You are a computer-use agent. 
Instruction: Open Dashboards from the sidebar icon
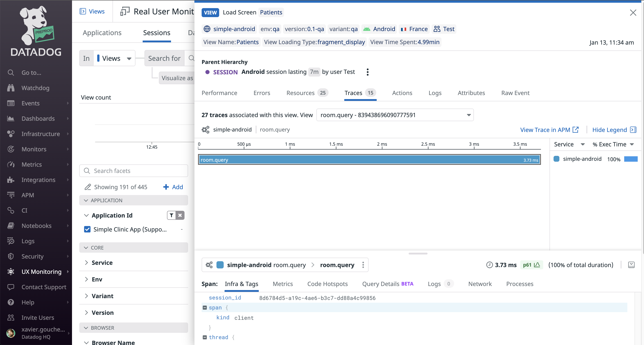click(11, 118)
